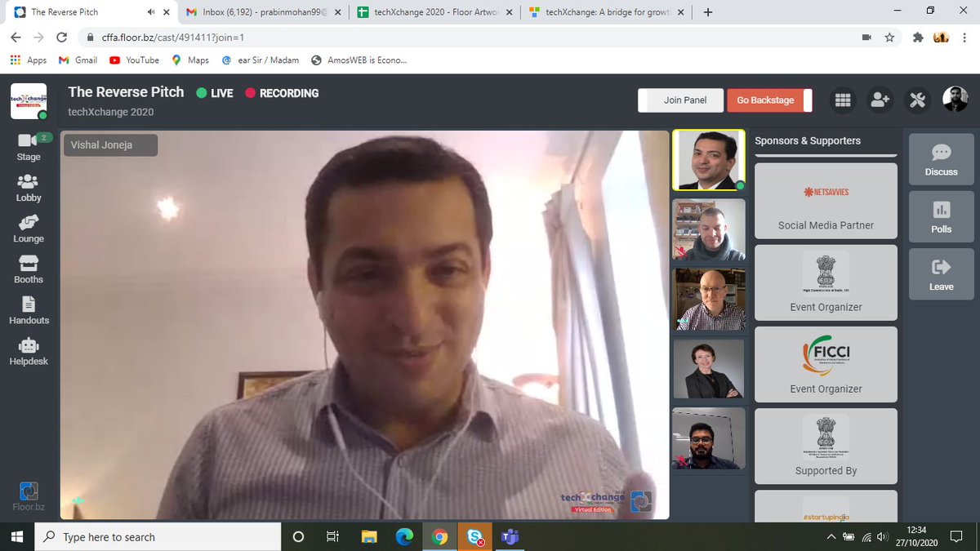Open Apps bookmarks shortcut
The height and width of the screenshot is (551, 980).
pyautogui.click(x=29, y=60)
